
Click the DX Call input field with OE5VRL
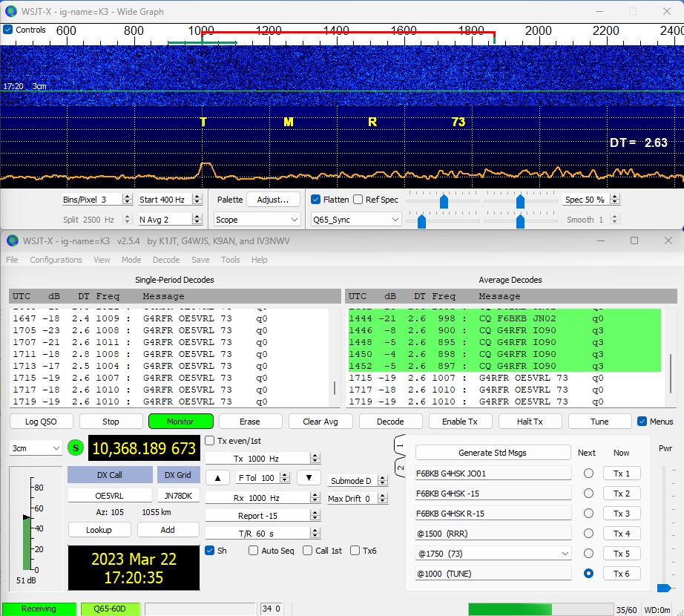click(109, 496)
